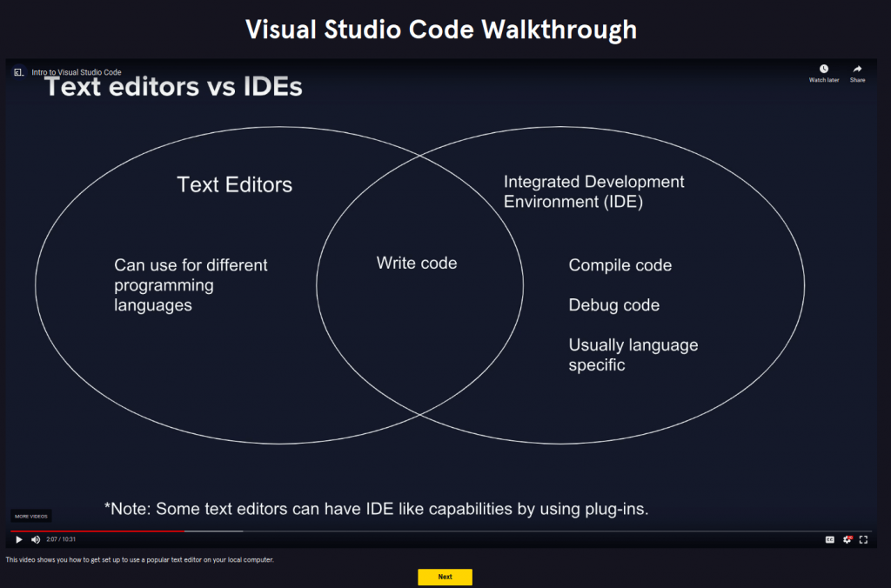
Task: Turn on closed captions (CC)
Action: pos(829,539)
